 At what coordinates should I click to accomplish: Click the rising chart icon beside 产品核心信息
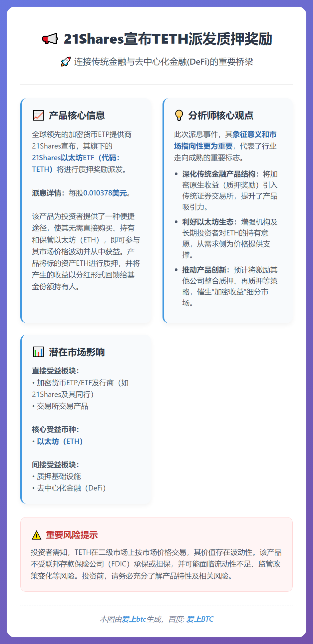(39, 116)
